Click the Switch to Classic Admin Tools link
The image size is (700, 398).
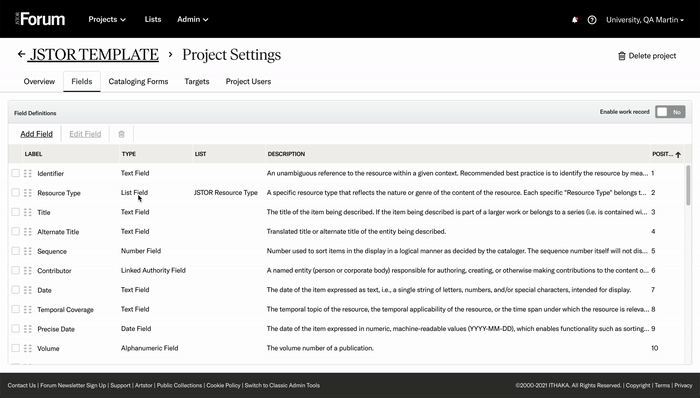click(x=282, y=386)
